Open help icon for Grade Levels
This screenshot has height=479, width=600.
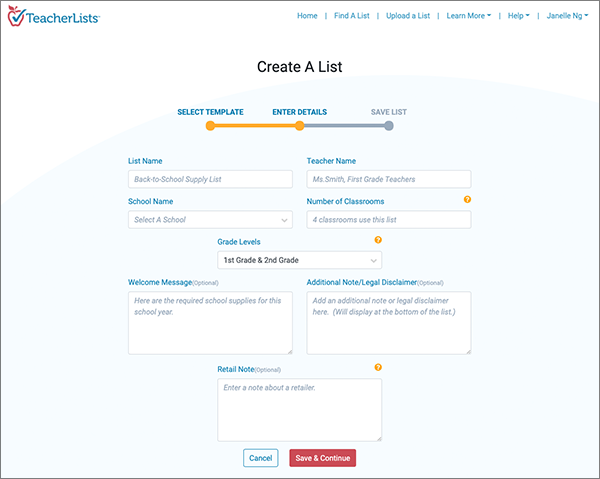pos(378,240)
